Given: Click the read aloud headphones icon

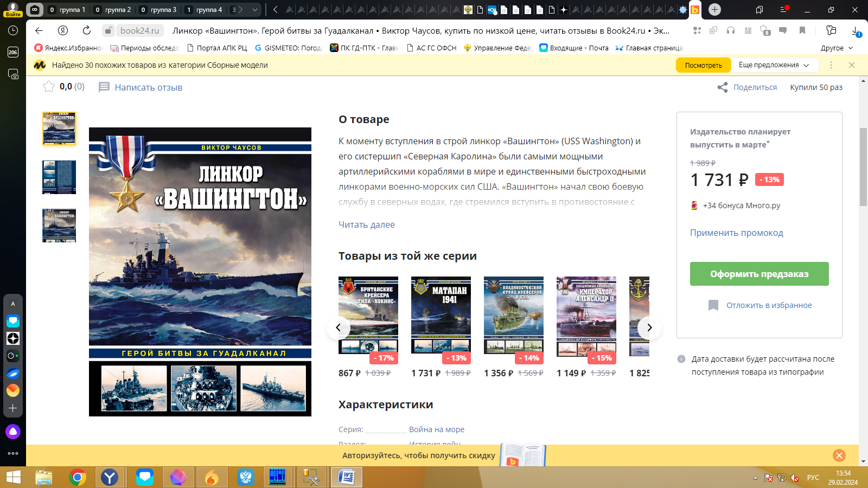Looking at the screenshot, I should 731,30.
